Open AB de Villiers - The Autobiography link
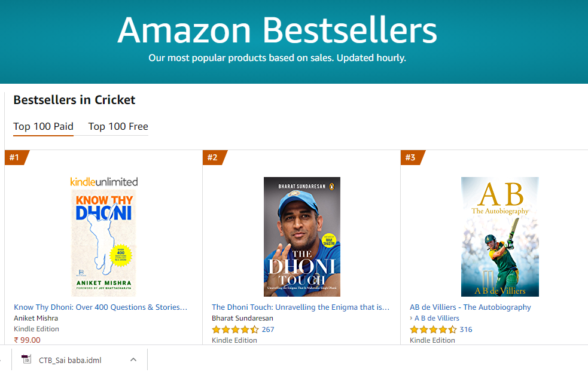Screen dimensions: 588x372 pos(470,307)
